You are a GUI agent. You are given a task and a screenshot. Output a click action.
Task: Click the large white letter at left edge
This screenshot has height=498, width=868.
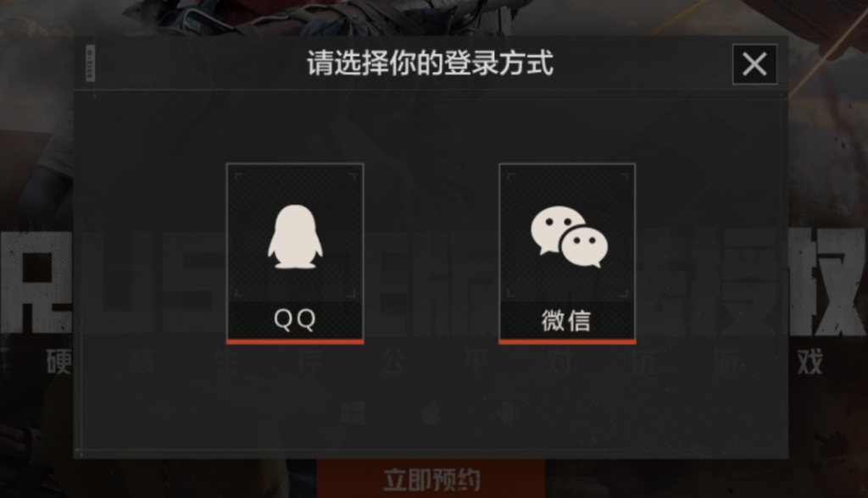[x=36, y=282]
